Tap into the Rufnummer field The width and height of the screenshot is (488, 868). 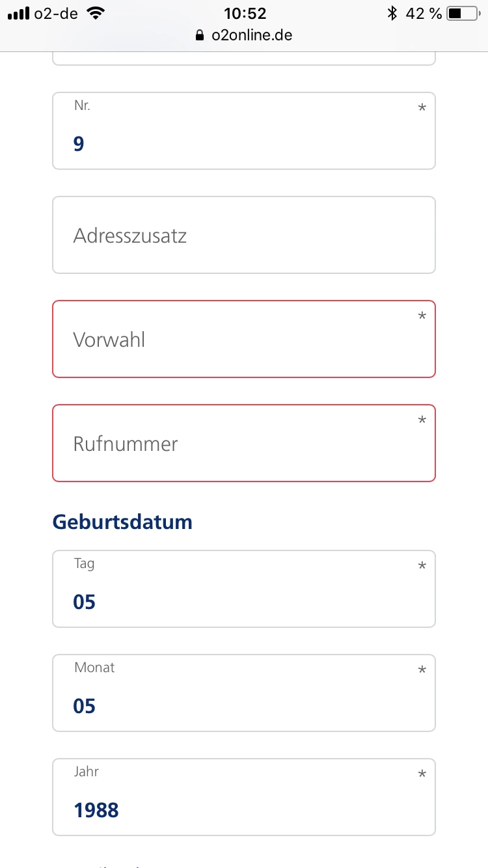coord(243,443)
